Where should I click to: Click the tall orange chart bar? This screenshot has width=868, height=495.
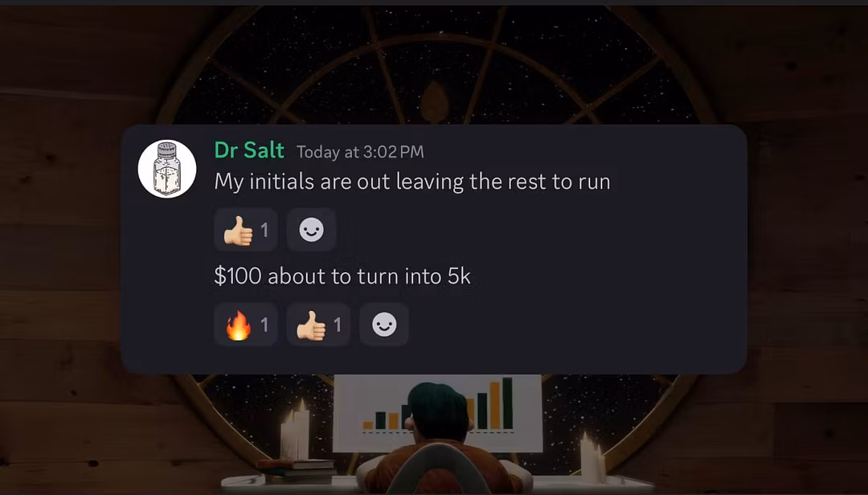(x=495, y=406)
